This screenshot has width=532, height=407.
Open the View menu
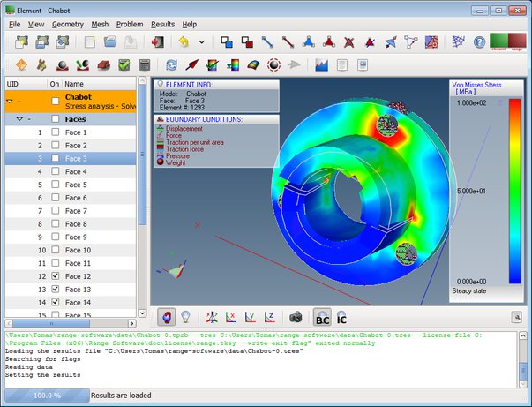click(36, 25)
